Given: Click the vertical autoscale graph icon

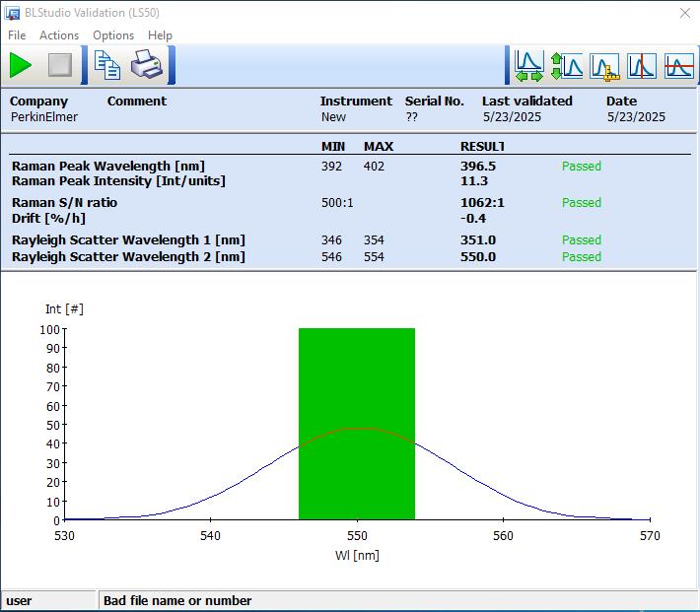Looking at the screenshot, I should (567, 66).
